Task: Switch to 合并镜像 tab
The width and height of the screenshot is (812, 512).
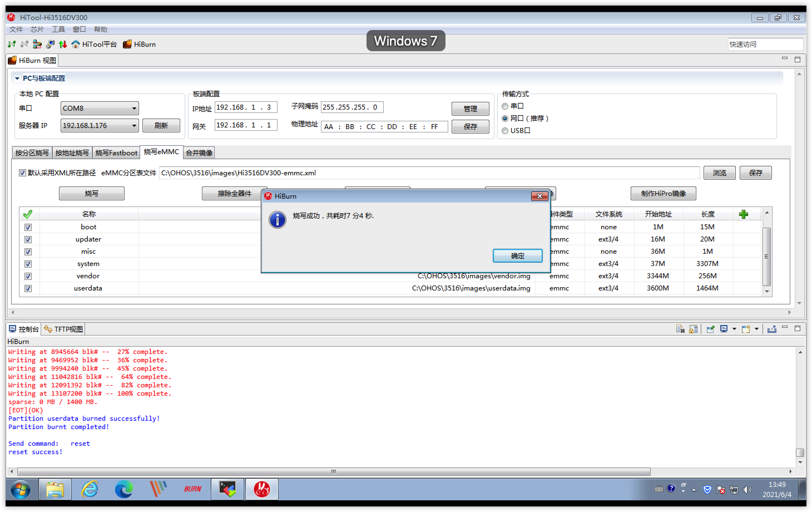Action: (199, 153)
